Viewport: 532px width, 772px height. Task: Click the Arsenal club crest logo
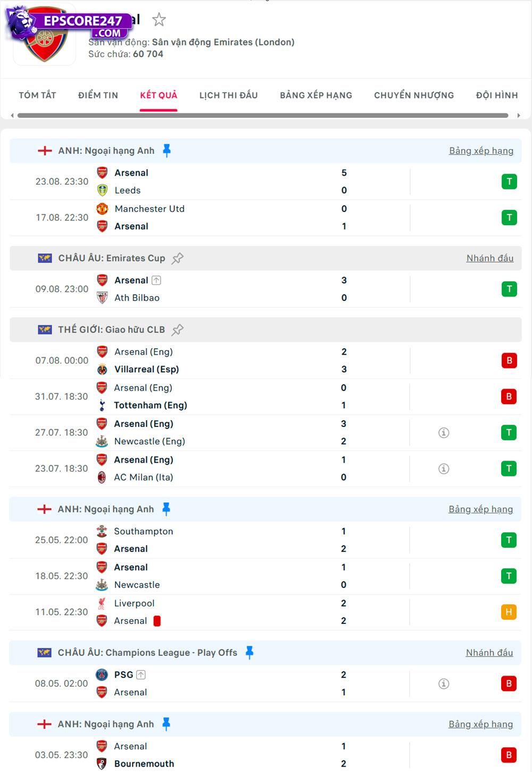pyautogui.click(x=44, y=37)
